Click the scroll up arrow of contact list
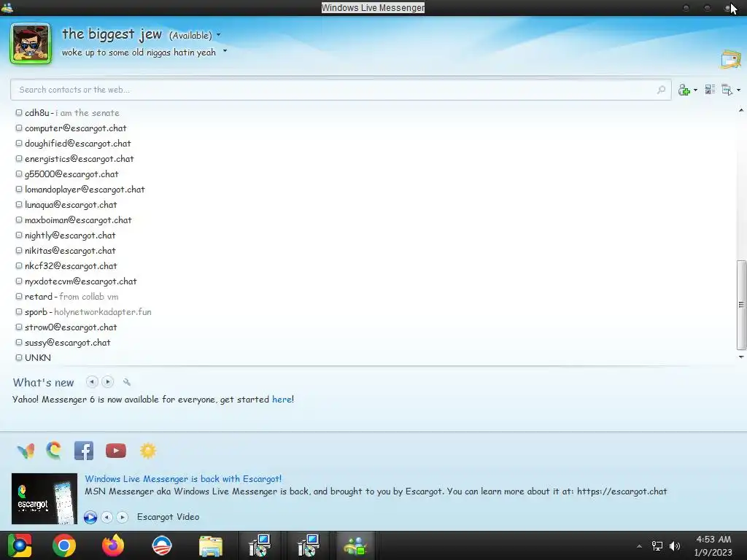This screenshot has width=747, height=560. pos(741,111)
